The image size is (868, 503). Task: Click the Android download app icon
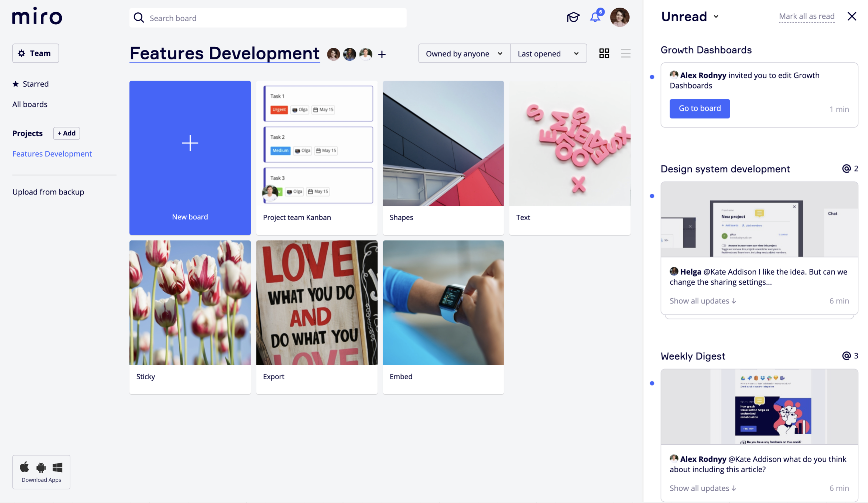coord(41,467)
